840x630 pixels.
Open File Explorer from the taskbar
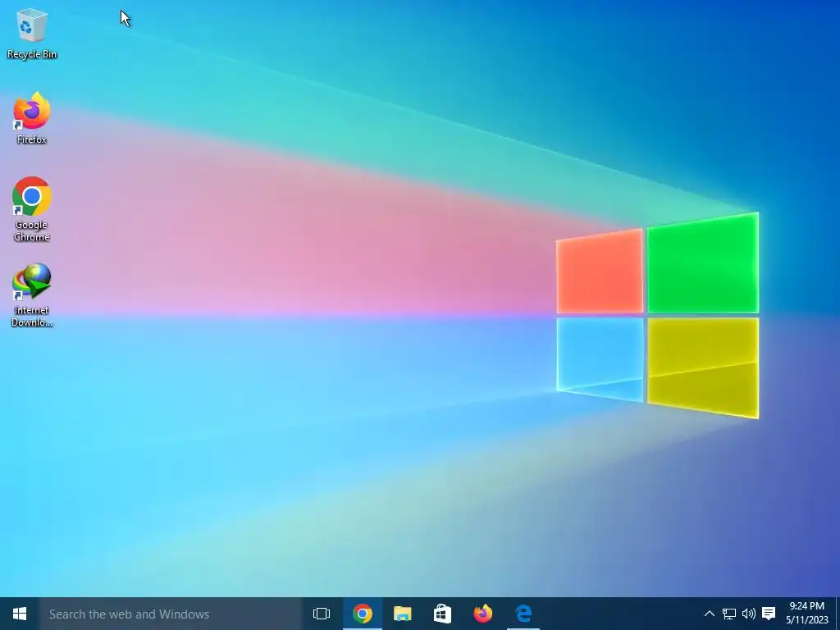402,614
